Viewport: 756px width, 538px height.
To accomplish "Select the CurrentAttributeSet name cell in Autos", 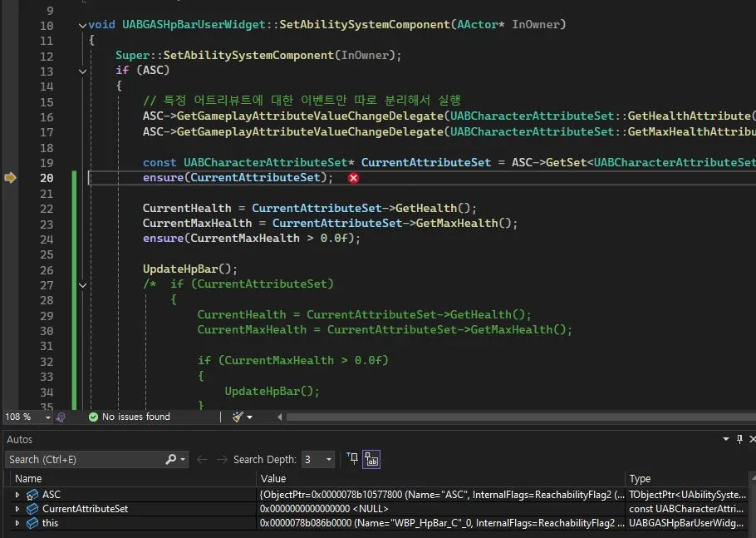I will 86,509.
